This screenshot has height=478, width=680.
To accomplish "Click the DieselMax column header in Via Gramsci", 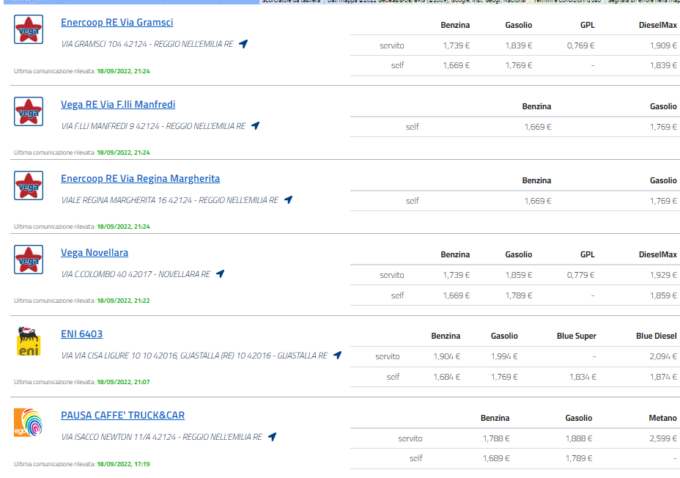I will tap(658, 25).
